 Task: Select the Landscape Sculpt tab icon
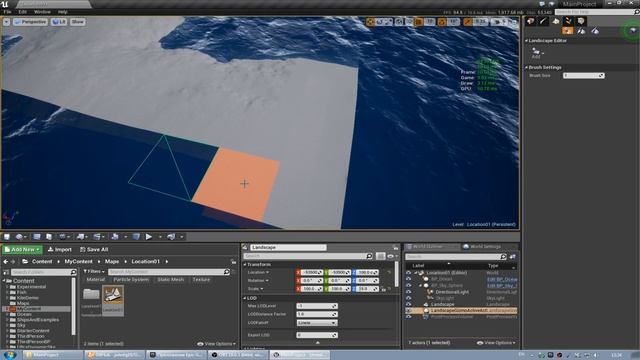click(581, 31)
